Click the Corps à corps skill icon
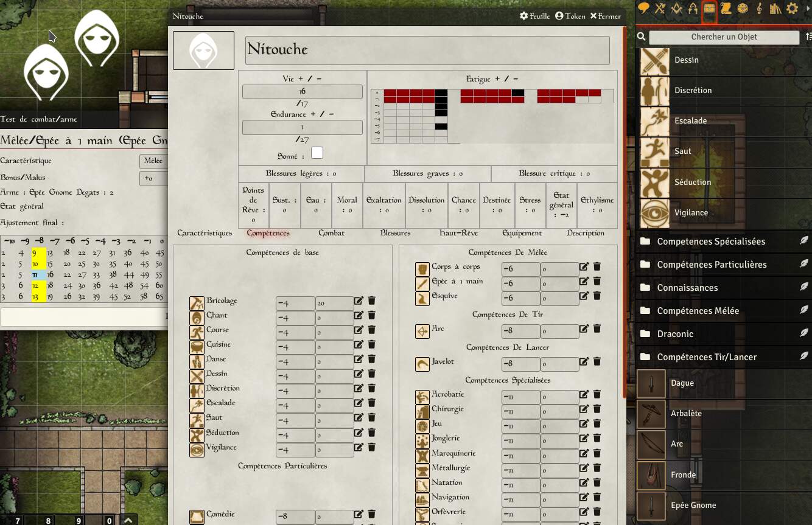 tap(422, 269)
